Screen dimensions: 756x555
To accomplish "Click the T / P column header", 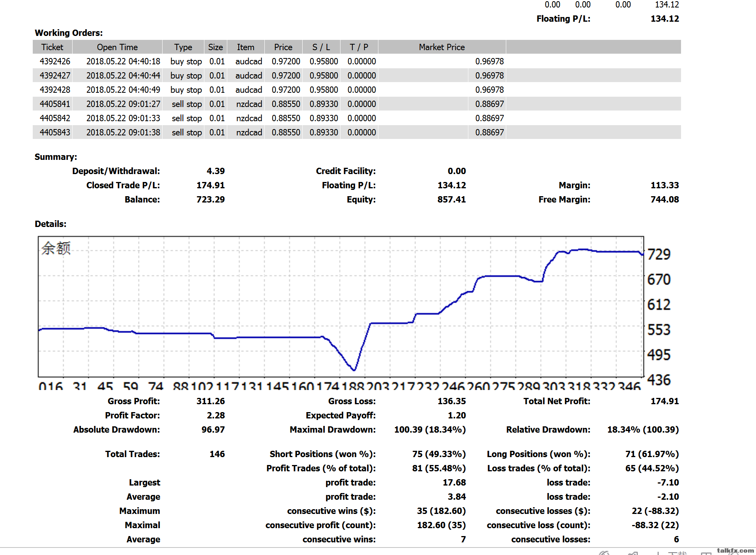I will coord(359,47).
